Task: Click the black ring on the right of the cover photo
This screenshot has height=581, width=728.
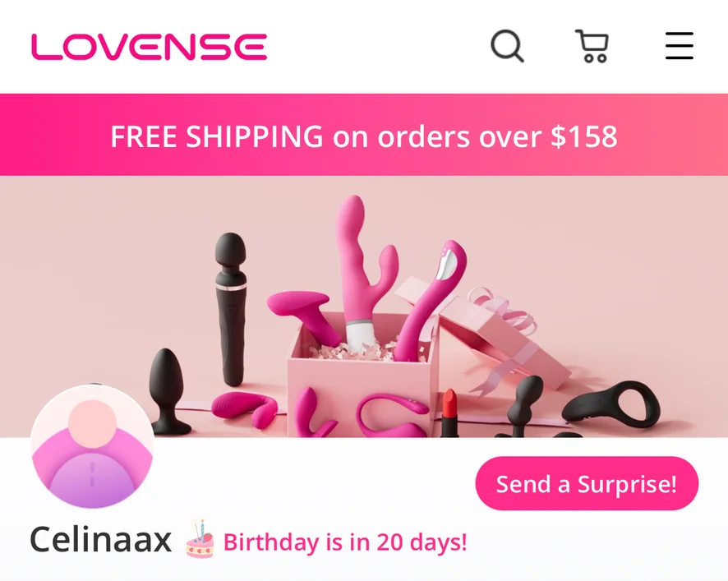Action: pyautogui.click(x=613, y=404)
